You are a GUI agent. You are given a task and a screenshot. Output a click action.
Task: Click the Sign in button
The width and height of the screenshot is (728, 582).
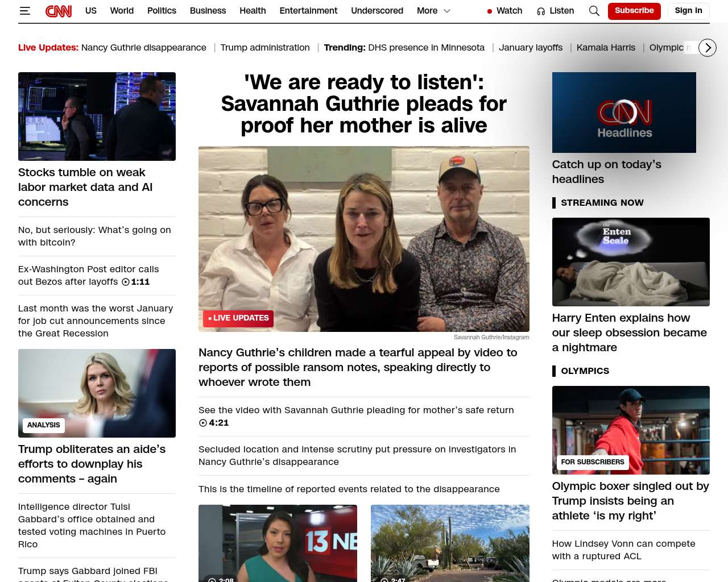click(688, 11)
